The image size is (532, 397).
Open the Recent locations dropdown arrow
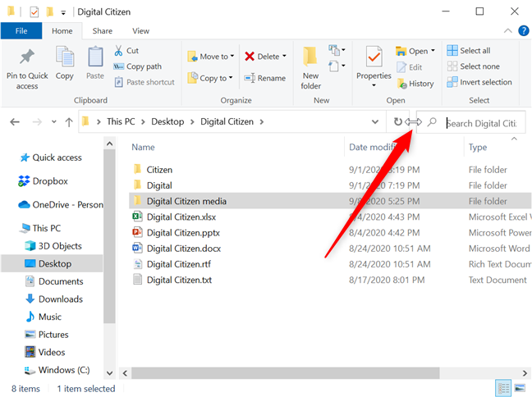[x=54, y=121]
